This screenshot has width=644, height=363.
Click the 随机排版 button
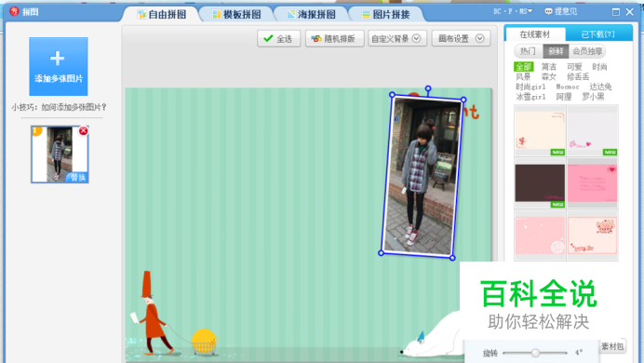click(x=334, y=38)
